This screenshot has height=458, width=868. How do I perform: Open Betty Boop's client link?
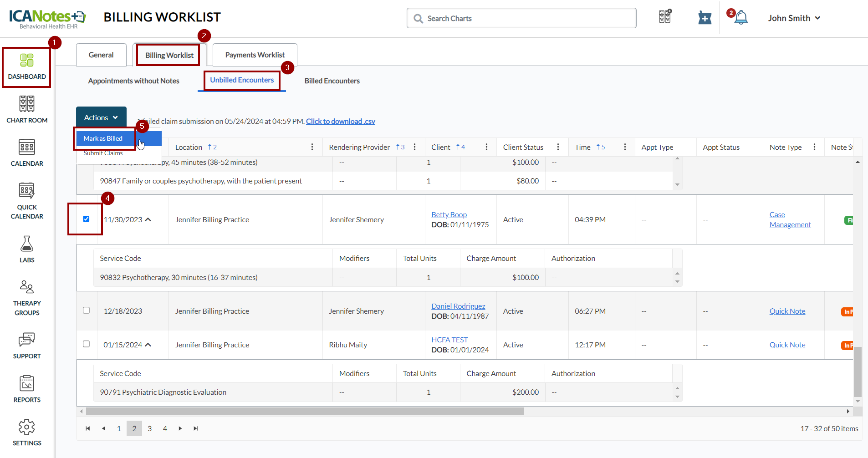(x=449, y=214)
